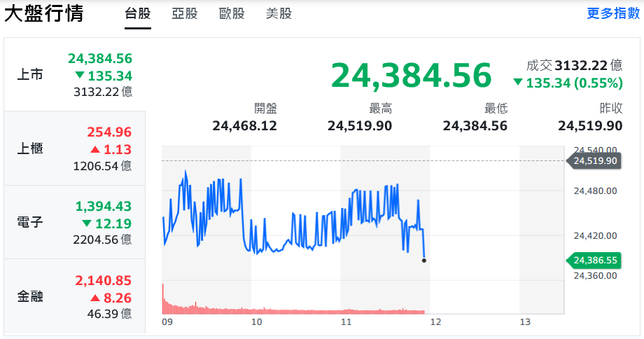Click the green down arrow in 電子 row
Image resolution: width=644 pixels, height=339 pixels.
pos(86,223)
